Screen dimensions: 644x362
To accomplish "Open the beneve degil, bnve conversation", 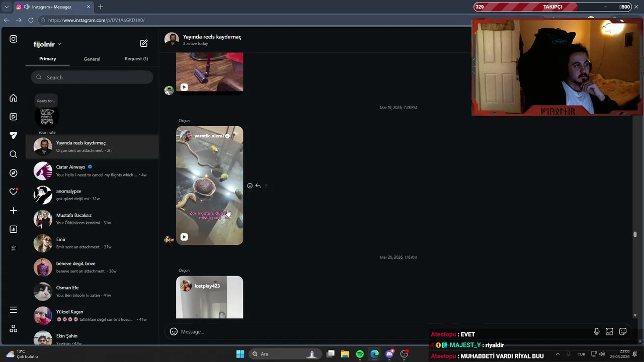I will (93, 267).
